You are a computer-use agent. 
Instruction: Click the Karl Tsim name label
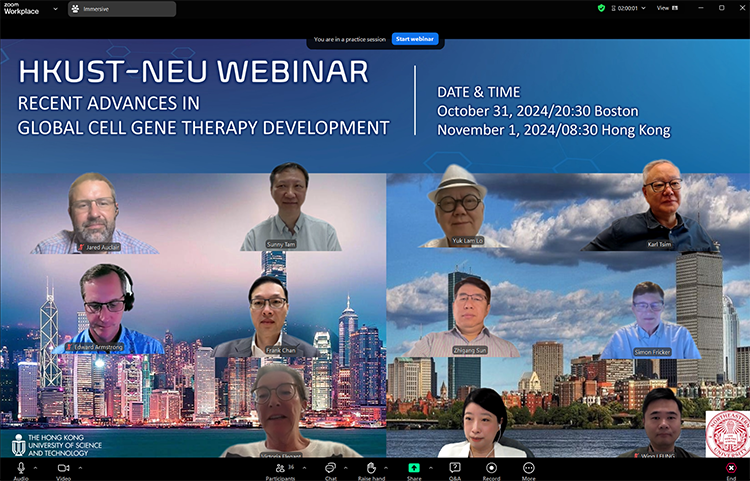pyautogui.click(x=659, y=244)
